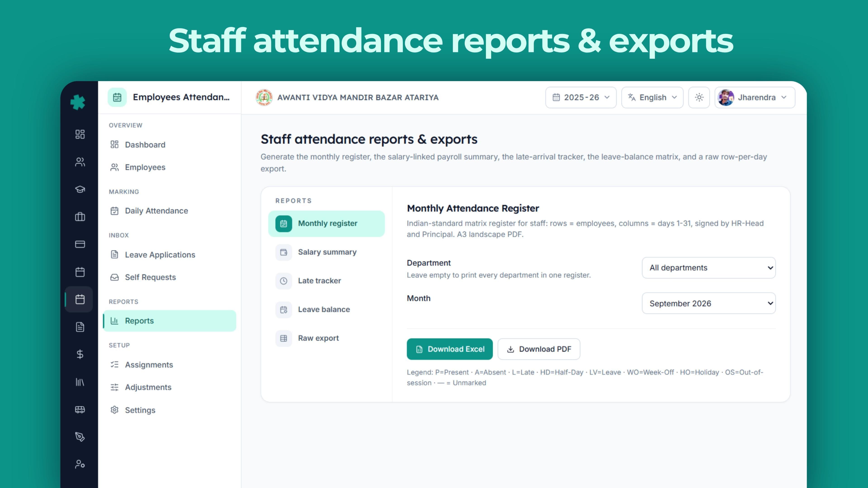Image resolution: width=868 pixels, height=488 pixels.
Task: Click the Reports bar chart icon in sidebar
Action: [x=115, y=321]
